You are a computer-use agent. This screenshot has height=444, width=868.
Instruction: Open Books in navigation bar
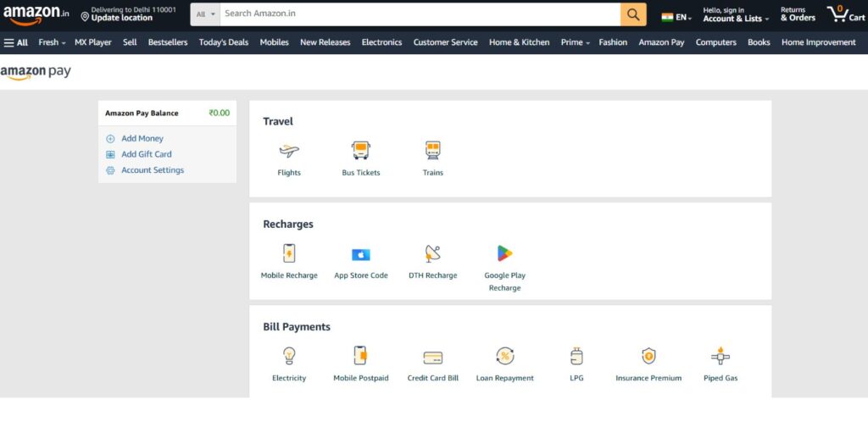click(759, 42)
